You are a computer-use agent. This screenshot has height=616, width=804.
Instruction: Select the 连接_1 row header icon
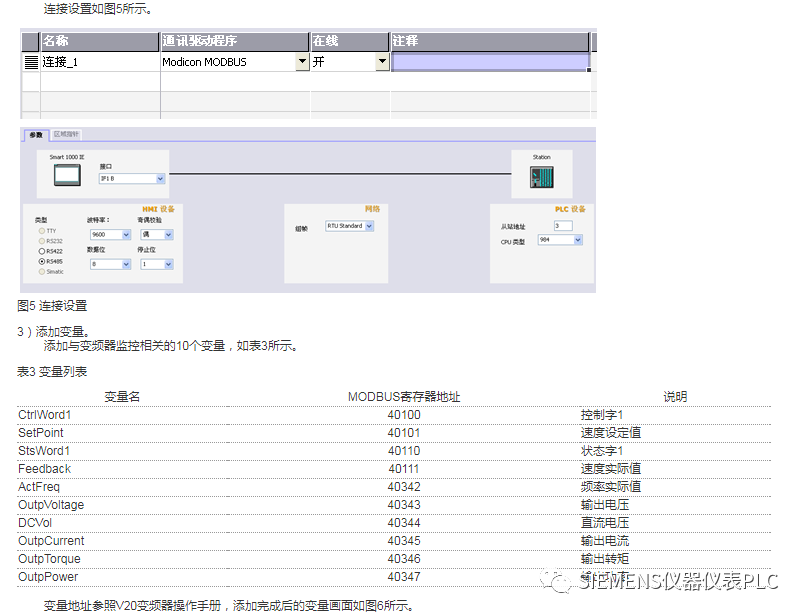coord(30,61)
